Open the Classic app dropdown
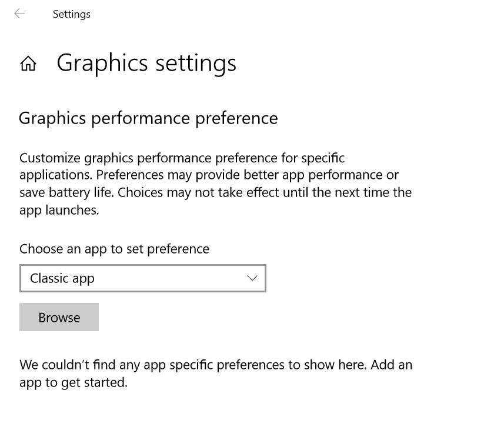The height and width of the screenshot is (440, 504). tap(143, 278)
